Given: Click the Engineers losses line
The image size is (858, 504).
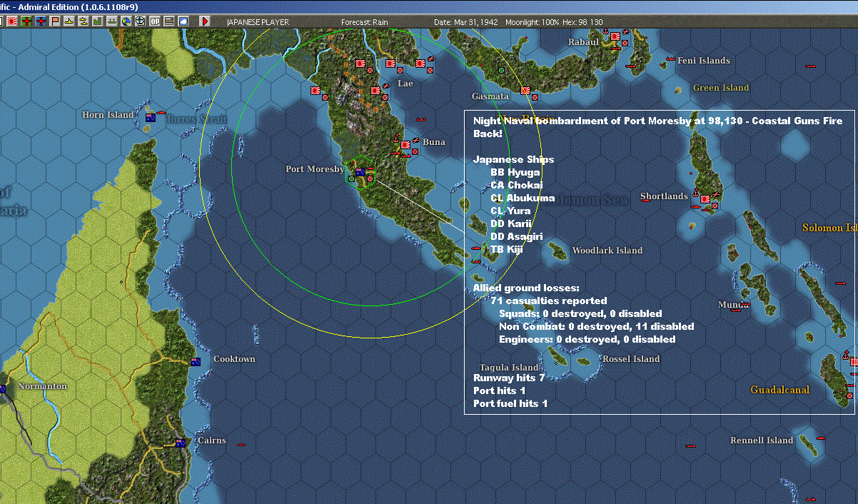Looking at the screenshot, I should (587, 339).
